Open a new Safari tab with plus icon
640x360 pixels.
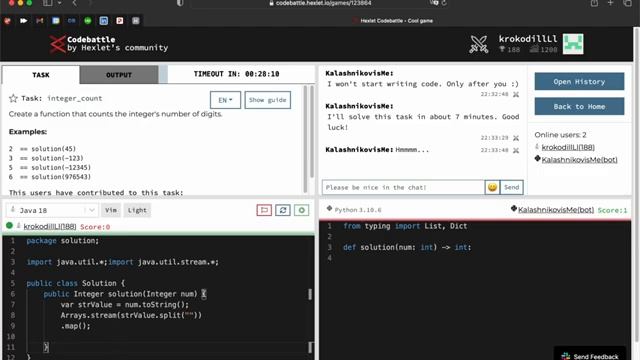pos(611,3)
